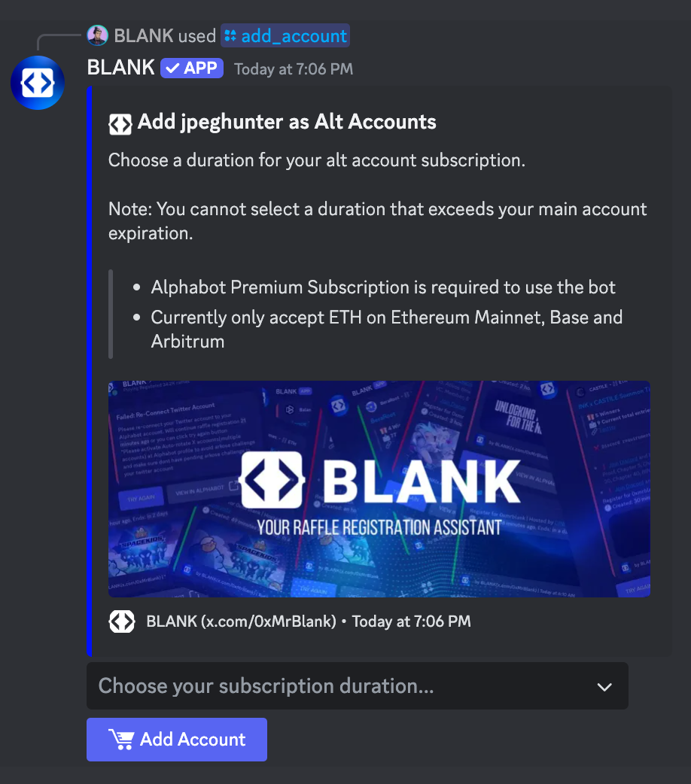The width and height of the screenshot is (691, 784).
Task: Click 'Add jpeghunter as Alt Accounts' embed title
Action: 287,122
